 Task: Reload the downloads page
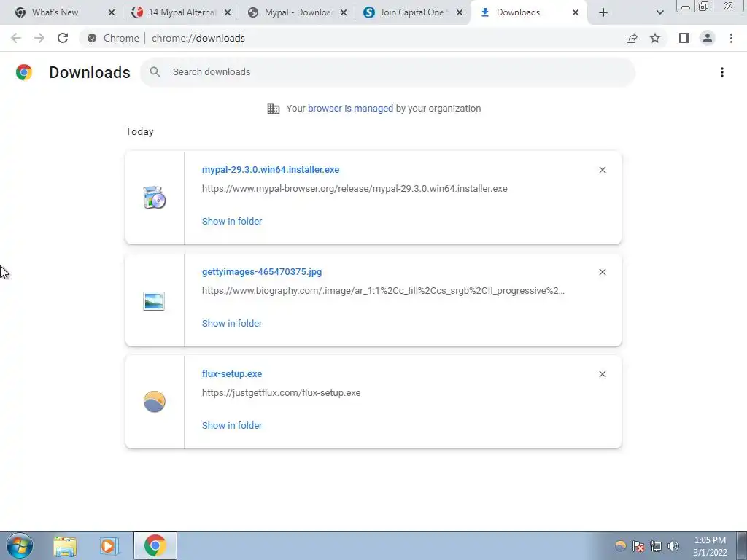tap(63, 38)
